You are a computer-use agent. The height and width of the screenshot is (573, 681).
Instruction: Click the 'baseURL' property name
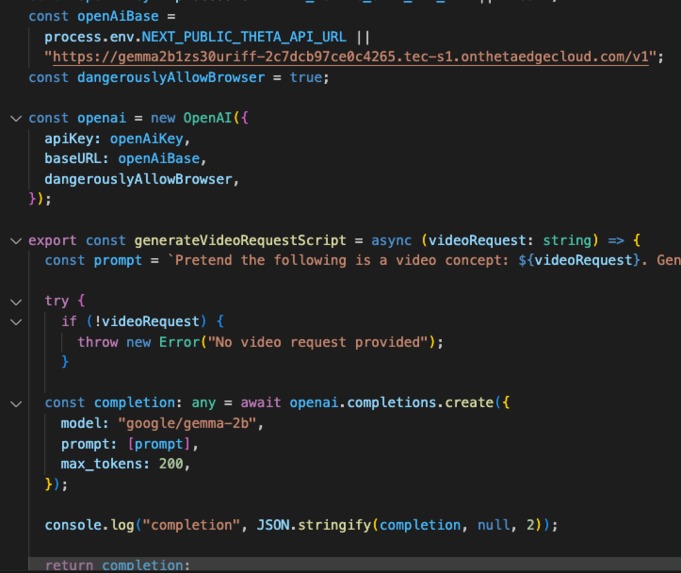73,159
